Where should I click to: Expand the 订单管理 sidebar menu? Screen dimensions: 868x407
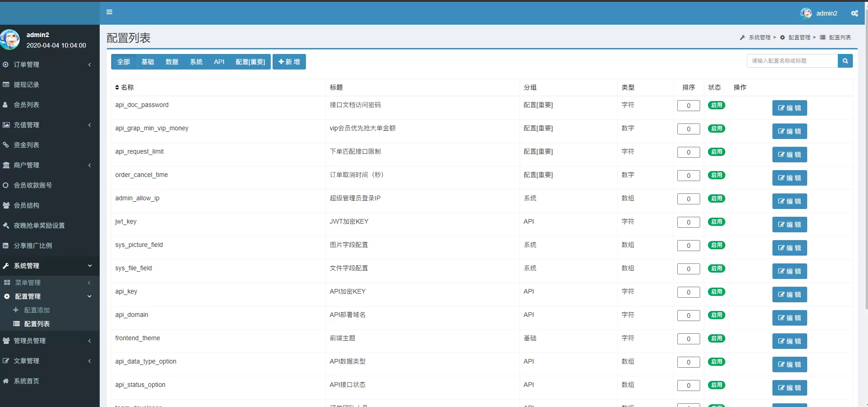27,64
